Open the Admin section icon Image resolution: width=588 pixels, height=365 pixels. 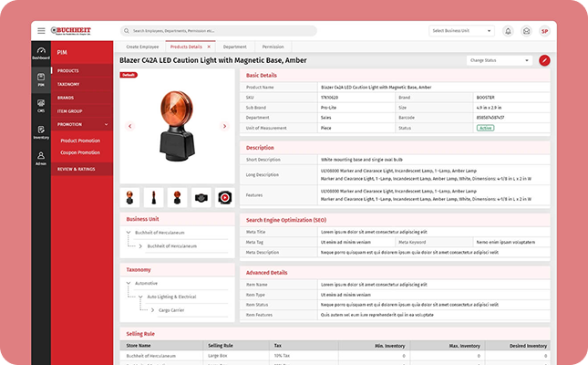point(40,158)
